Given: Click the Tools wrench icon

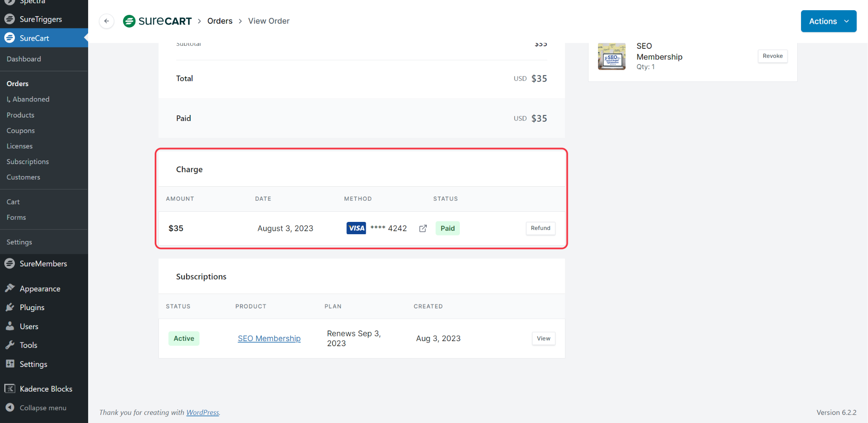Looking at the screenshot, I should (10, 345).
